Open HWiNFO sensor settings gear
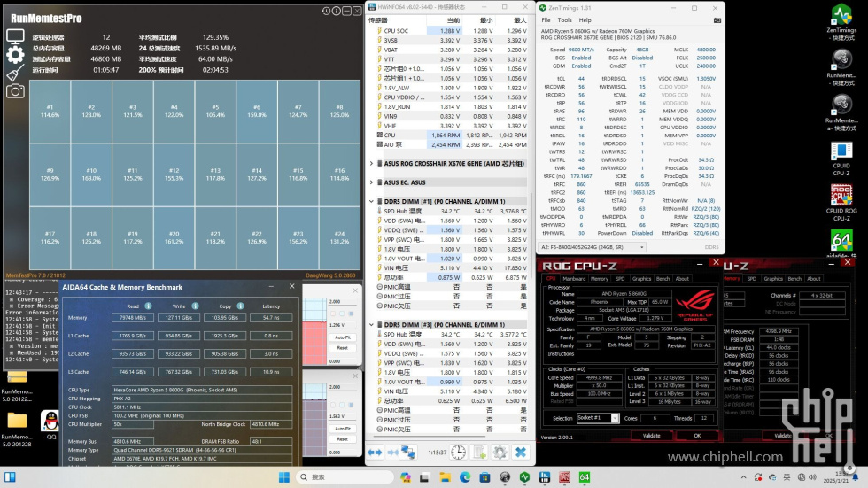The height and width of the screenshot is (488, 868). [x=500, y=453]
